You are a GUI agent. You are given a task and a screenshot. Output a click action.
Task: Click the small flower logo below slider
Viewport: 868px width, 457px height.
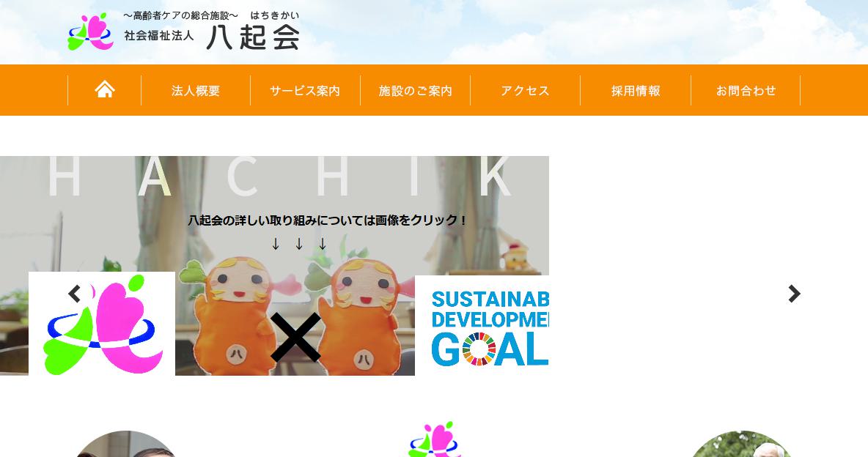tap(434, 439)
